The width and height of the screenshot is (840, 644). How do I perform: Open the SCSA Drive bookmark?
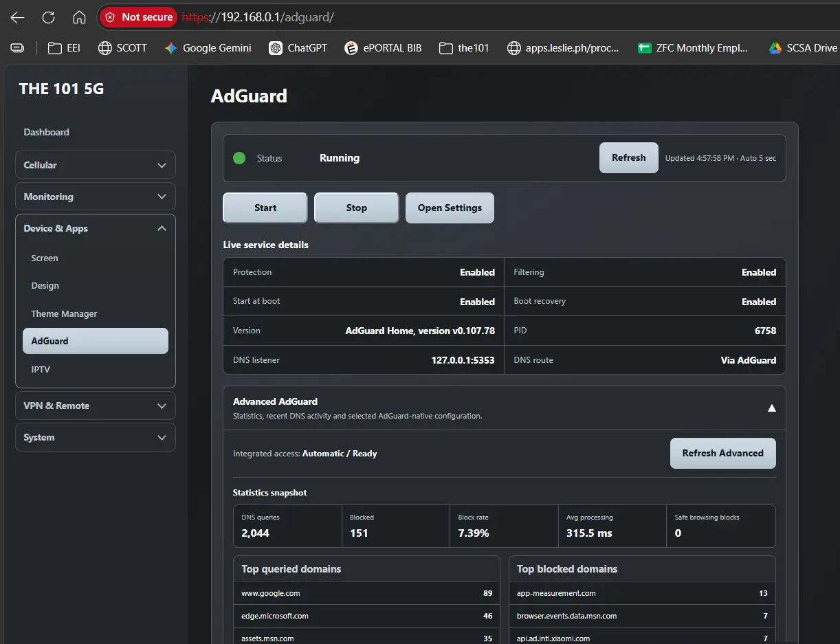(803, 48)
